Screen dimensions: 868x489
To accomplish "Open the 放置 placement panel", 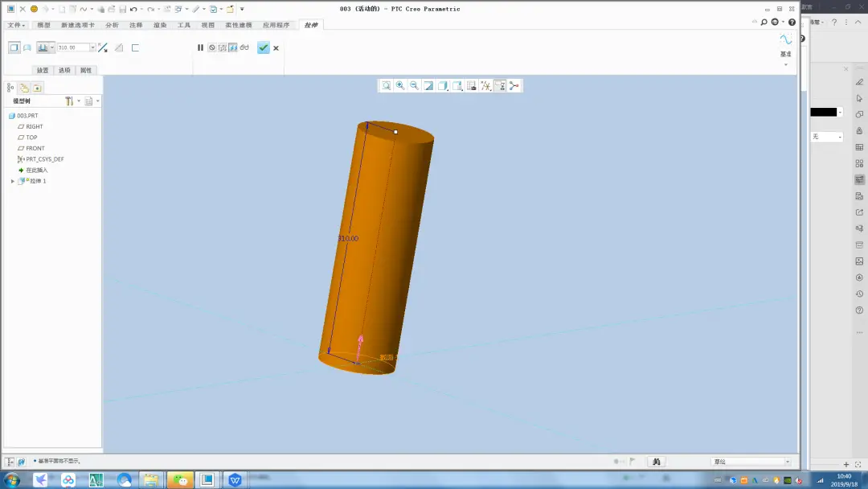I will tap(43, 70).
